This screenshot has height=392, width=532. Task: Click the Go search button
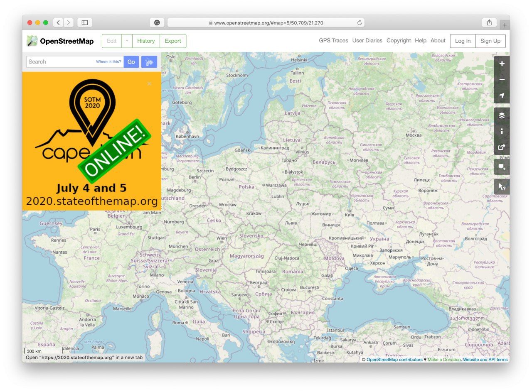tap(131, 62)
